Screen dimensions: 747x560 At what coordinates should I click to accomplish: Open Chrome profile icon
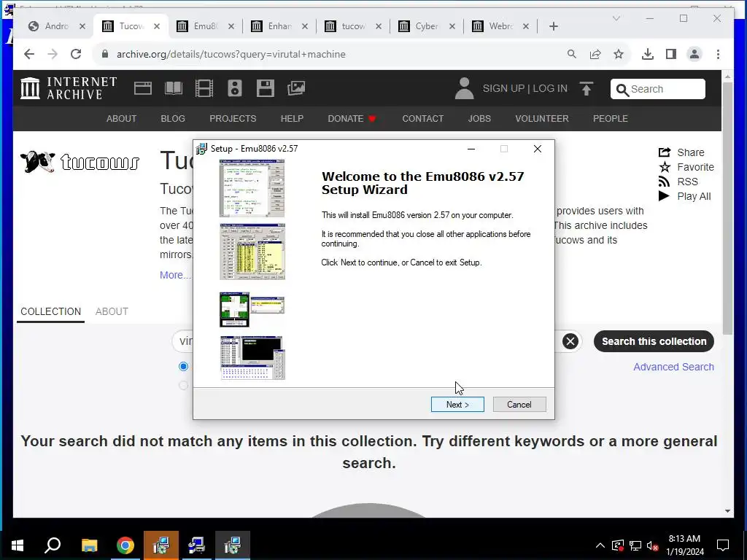[x=694, y=54]
